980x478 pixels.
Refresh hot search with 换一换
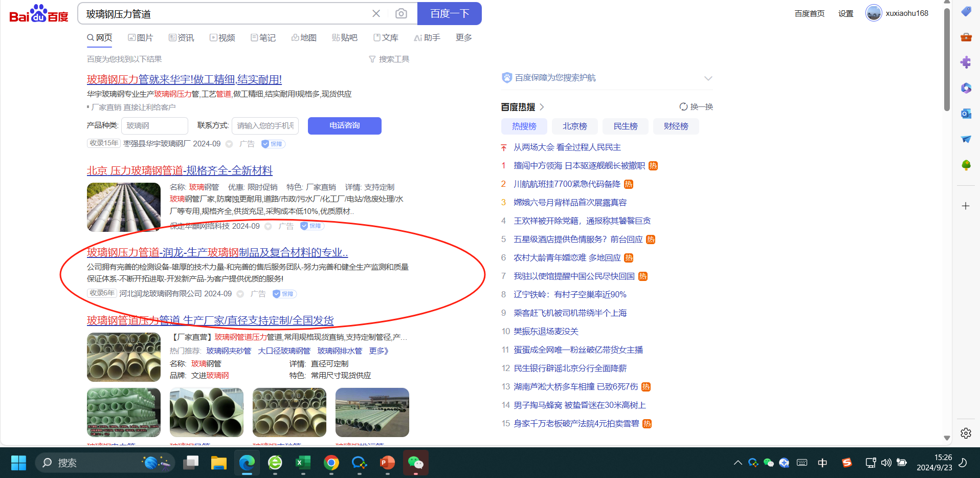pos(696,107)
